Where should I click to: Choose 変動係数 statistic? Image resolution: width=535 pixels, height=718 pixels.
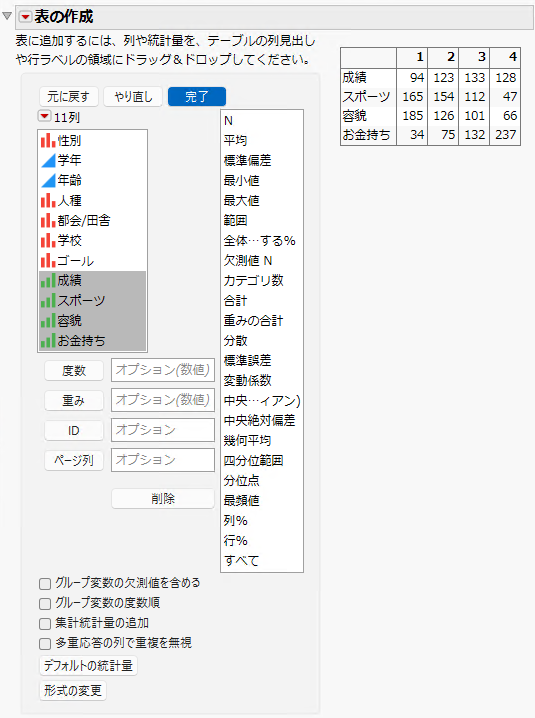[247, 381]
